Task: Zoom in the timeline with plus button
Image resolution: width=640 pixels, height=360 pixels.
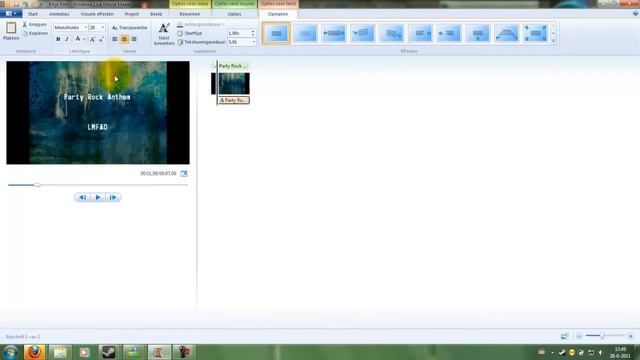Action: 631,336
